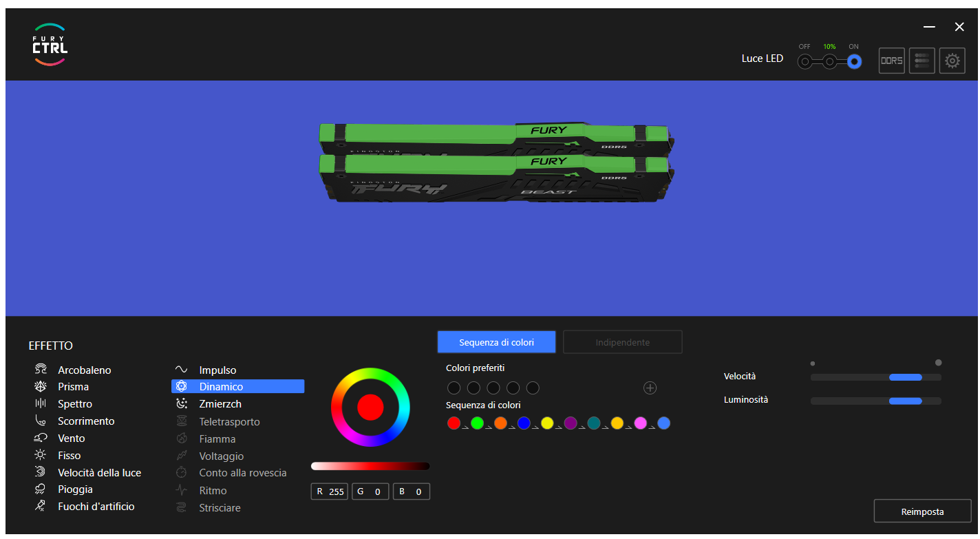Viewport: 980px width, 539px height.
Task: Click the lower BEAST RAM module image
Action: [x=496, y=178]
